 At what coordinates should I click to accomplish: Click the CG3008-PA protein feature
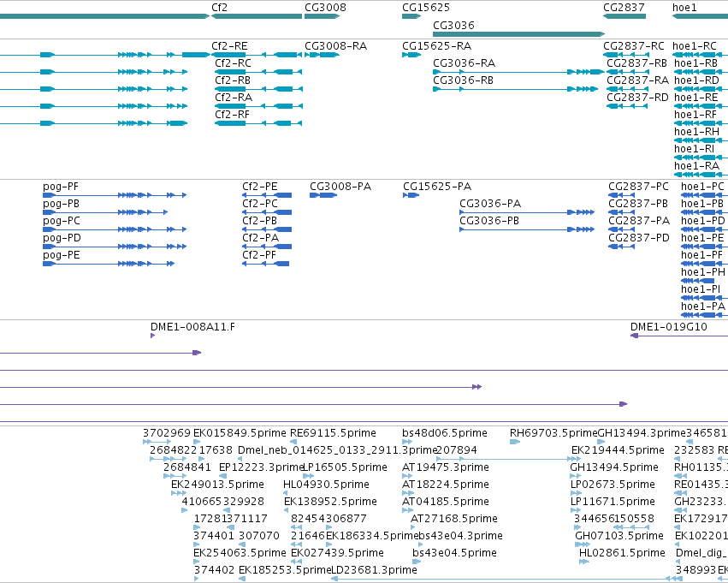click(x=323, y=195)
